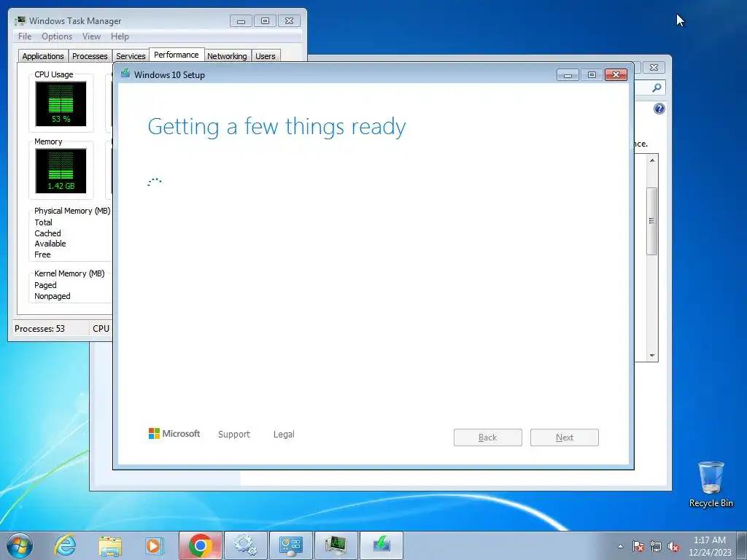Viewport: 747px width, 560px height.
Task: Click the search magnifier in background window
Action: (657, 87)
